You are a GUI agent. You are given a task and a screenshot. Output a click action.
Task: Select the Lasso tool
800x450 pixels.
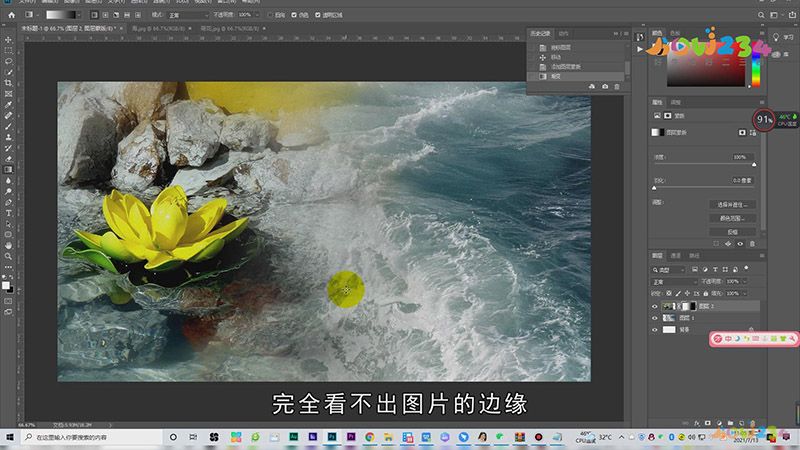[x=8, y=61]
